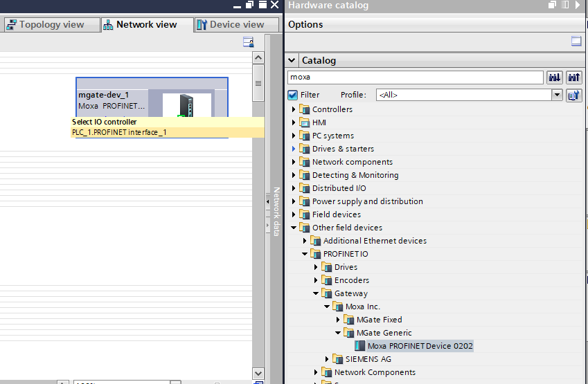The height and width of the screenshot is (384, 588).
Task: Click the catalog search field containing moxa
Action: 415,77
